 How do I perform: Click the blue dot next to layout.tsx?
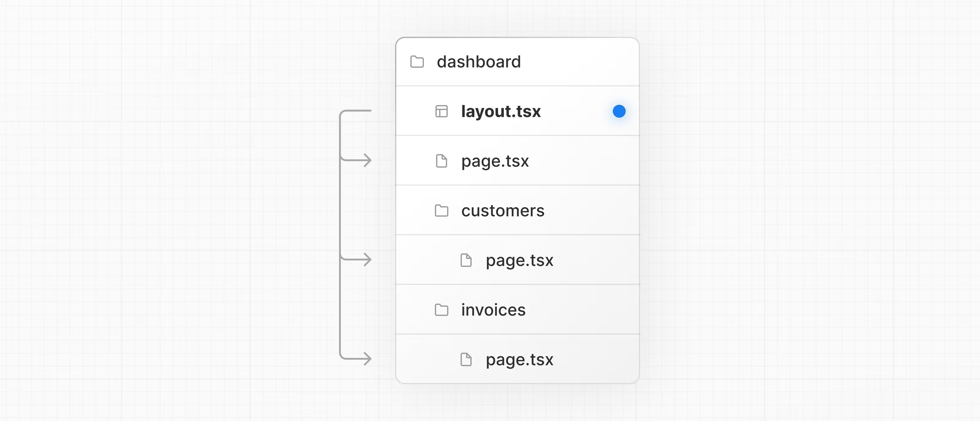pos(619,112)
